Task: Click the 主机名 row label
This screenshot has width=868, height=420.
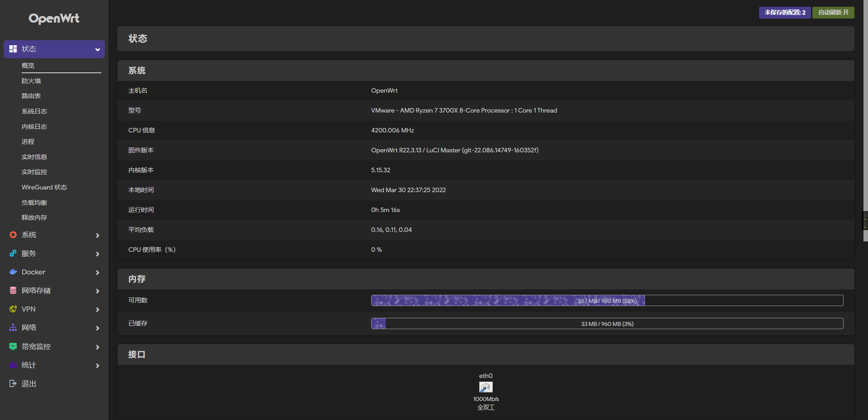Action: [x=138, y=90]
